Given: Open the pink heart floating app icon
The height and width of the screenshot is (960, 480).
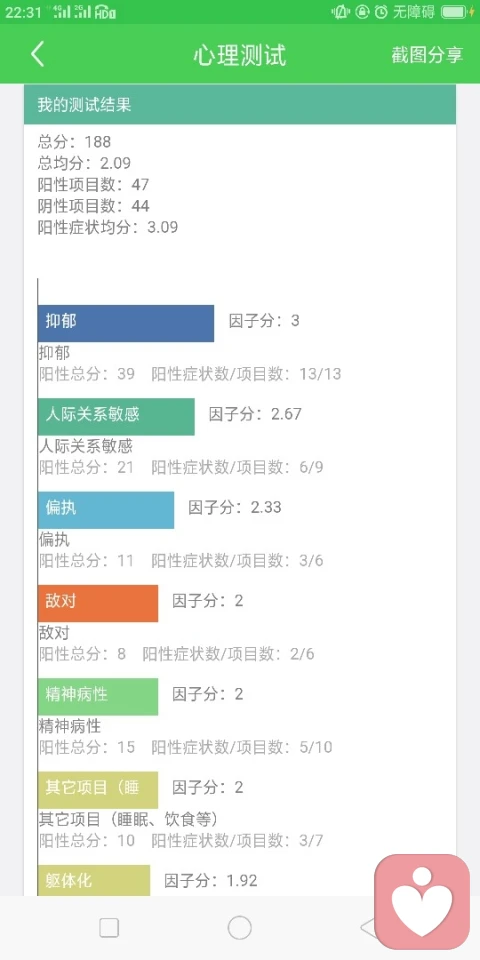Looking at the screenshot, I should (422, 901).
